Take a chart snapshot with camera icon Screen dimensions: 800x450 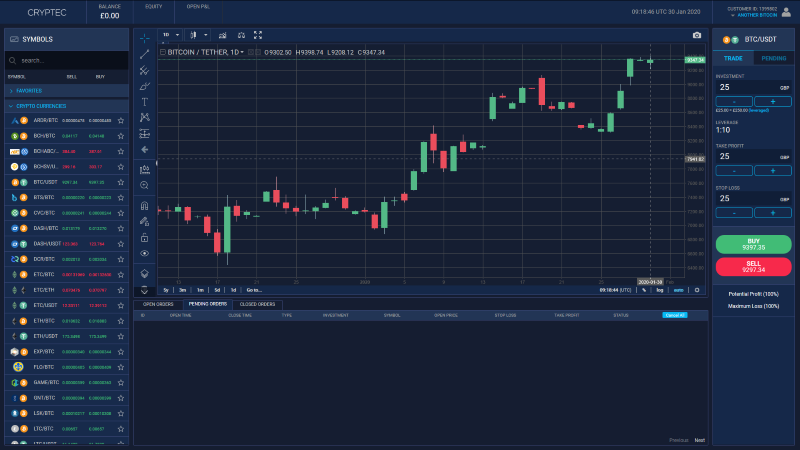tap(697, 35)
